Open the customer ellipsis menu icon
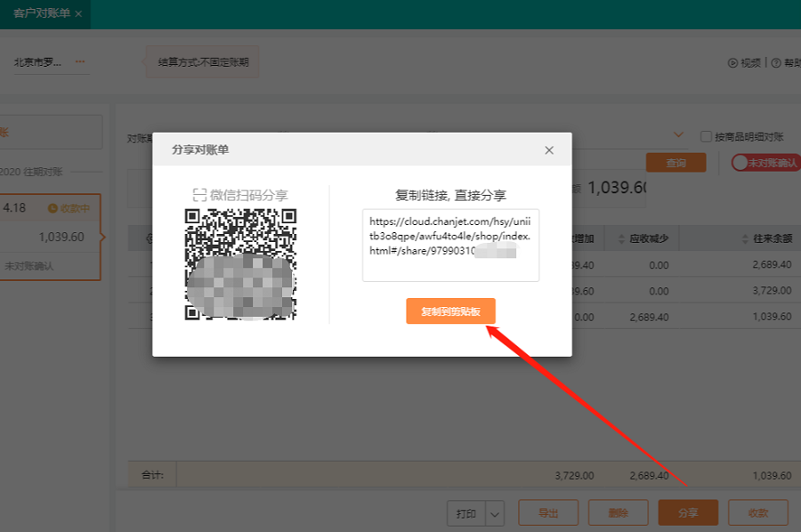 coord(80,61)
